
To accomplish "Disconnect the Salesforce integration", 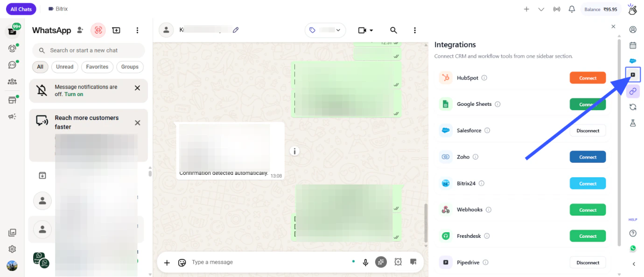I will pos(588,131).
